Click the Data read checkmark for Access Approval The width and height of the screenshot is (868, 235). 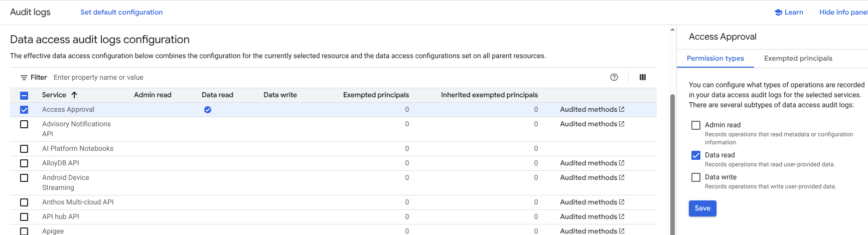(208, 110)
